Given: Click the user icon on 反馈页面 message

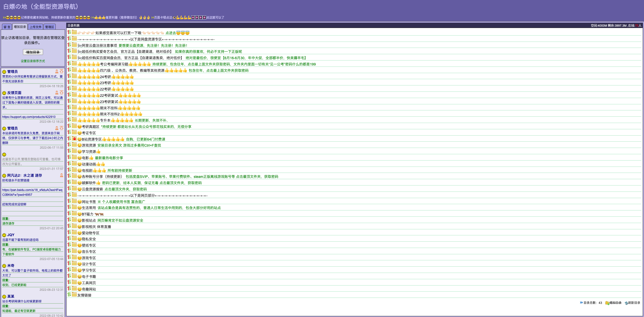Looking at the screenshot, I should (x=57, y=93).
